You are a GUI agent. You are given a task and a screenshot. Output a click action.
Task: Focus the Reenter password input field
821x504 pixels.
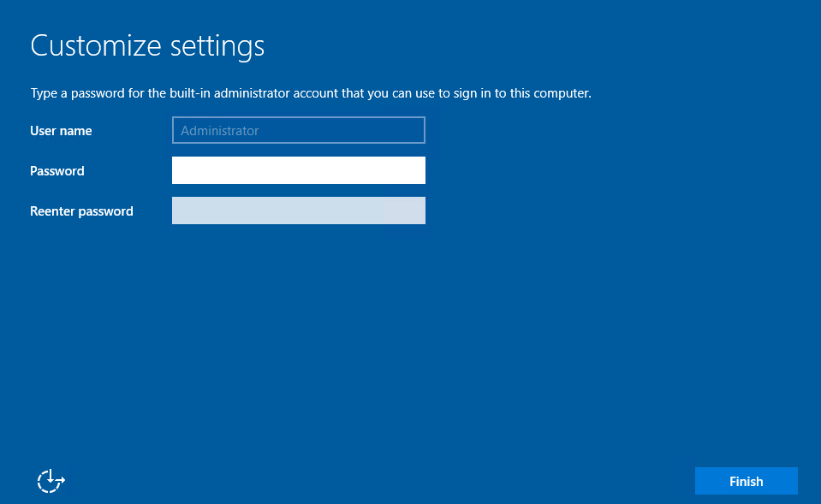tap(299, 210)
